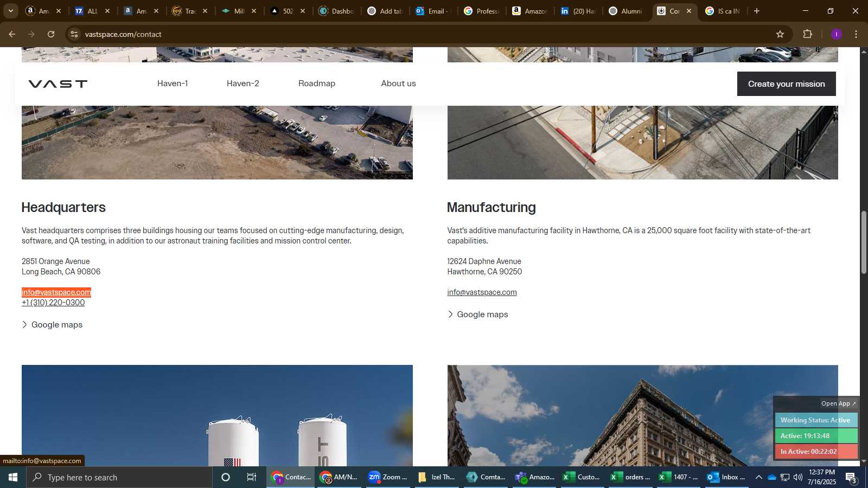The height and width of the screenshot is (488, 868).
Task: Open notification center icon
Action: pyautogui.click(x=851, y=478)
